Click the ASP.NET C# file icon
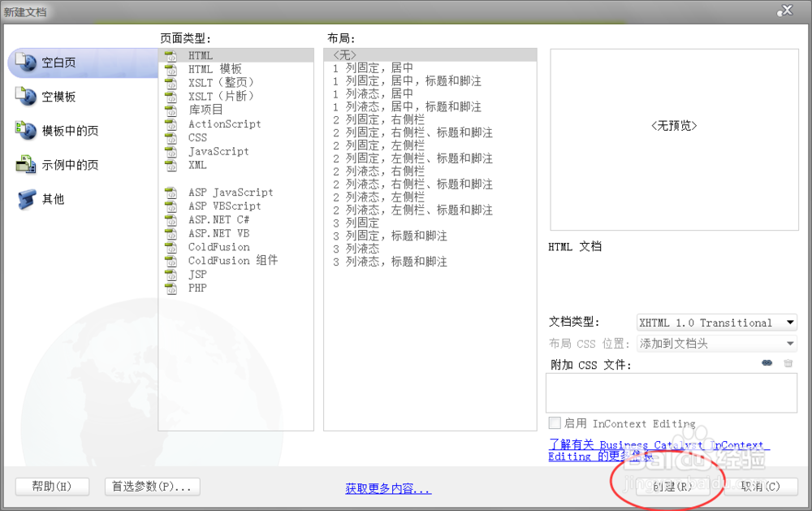812x511 pixels. pyautogui.click(x=171, y=219)
